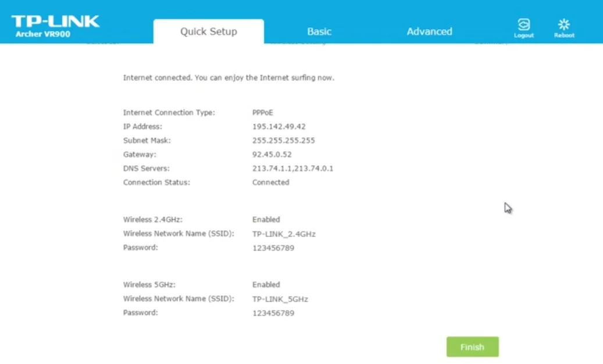Click the Wireless 5GHz label
Viewport: 603px width, 364px height.
pos(149,285)
